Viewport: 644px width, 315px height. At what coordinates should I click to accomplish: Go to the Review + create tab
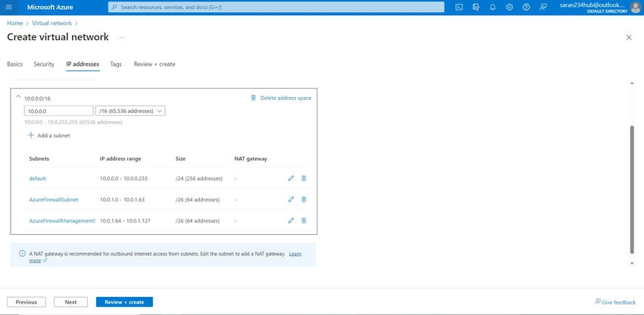155,64
